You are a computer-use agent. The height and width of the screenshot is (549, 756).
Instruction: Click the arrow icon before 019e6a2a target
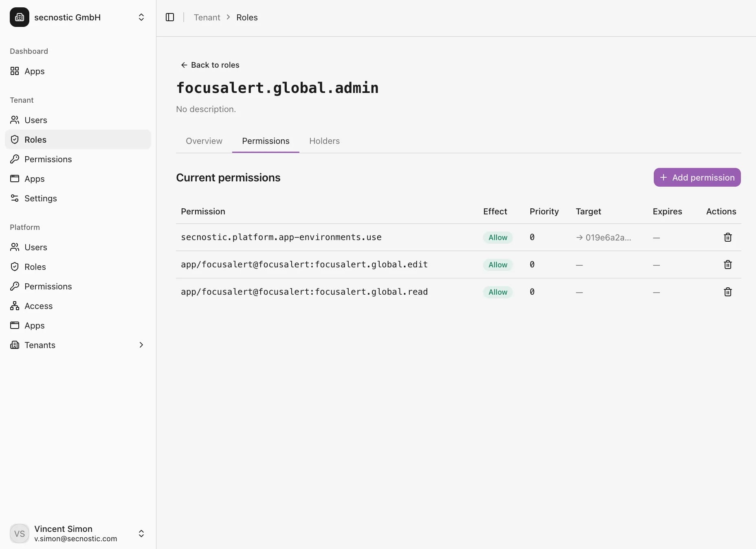pyautogui.click(x=579, y=237)
